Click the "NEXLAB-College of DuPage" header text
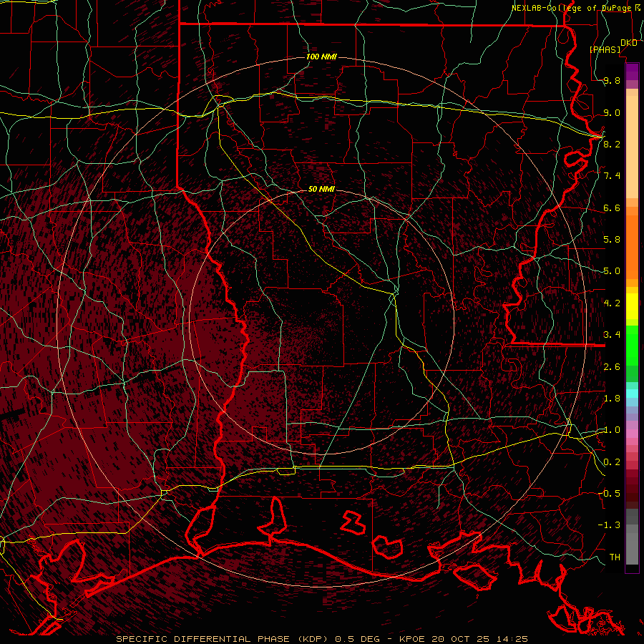Image resolution: width=644 pixels, height=644 pixels. (571, 8)
